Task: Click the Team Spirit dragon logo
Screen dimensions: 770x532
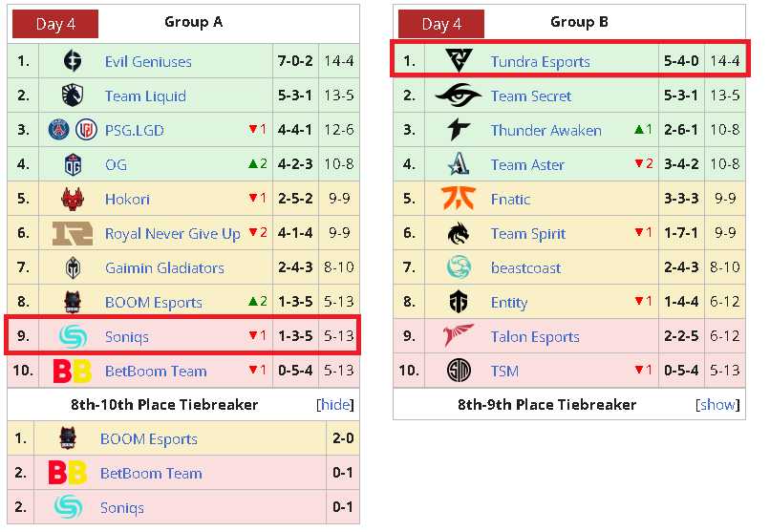Action: pos(459,233)
